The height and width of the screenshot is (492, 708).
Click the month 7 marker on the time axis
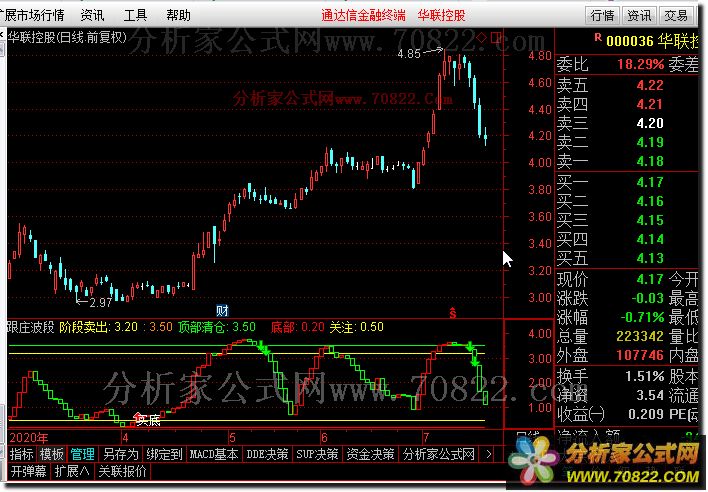pyautogui.click(x=426, y=437)
